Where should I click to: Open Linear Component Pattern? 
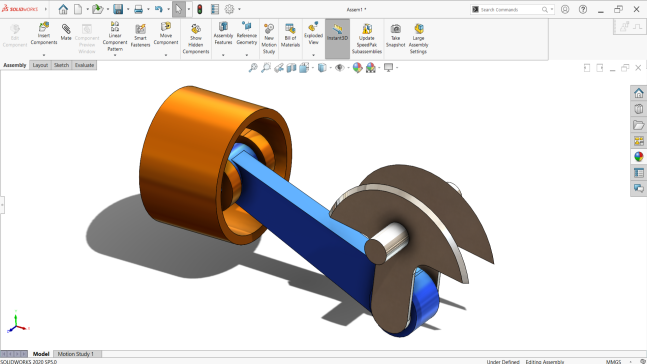click(115, 36)
